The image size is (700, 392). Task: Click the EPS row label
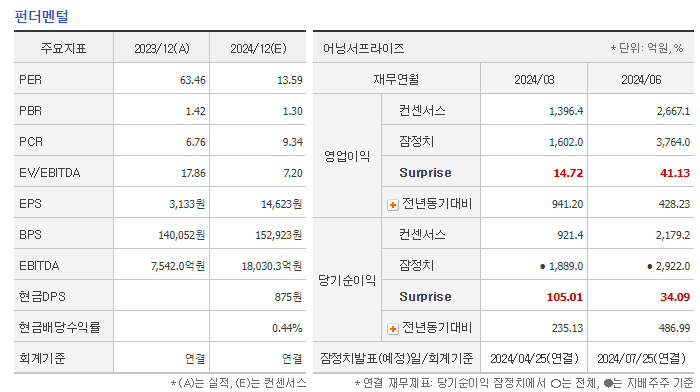[x=30, y=204]
